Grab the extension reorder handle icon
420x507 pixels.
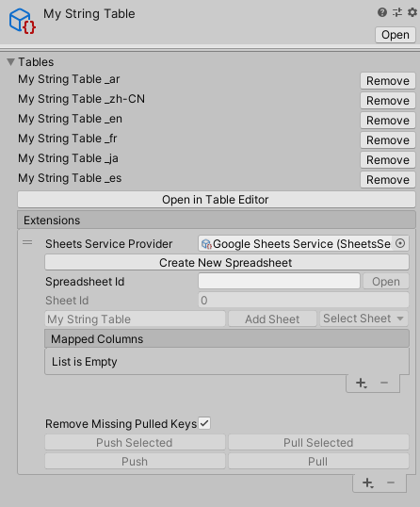27,242
